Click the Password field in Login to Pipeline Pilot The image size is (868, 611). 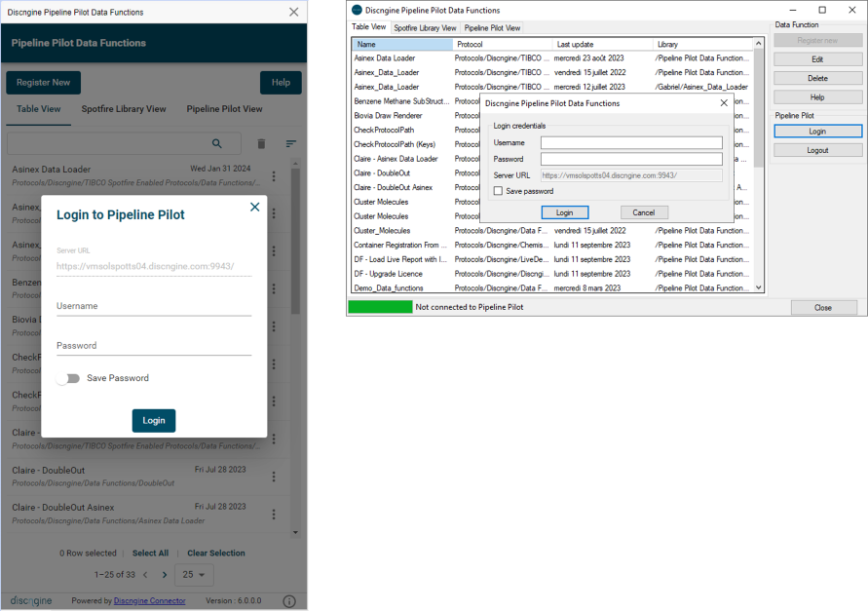[154, 346]
